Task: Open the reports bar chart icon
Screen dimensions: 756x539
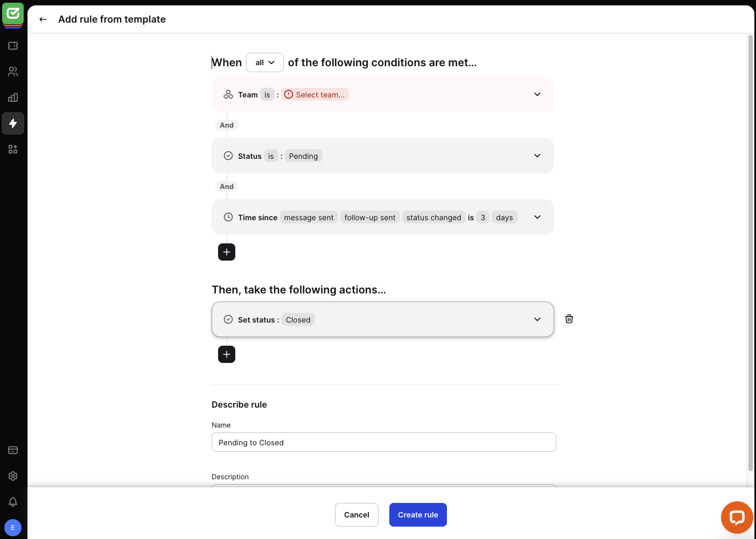Action: tap(13, 97)
